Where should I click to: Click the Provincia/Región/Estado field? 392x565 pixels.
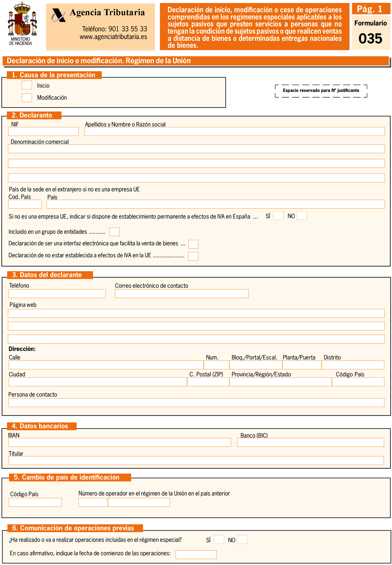281,382
